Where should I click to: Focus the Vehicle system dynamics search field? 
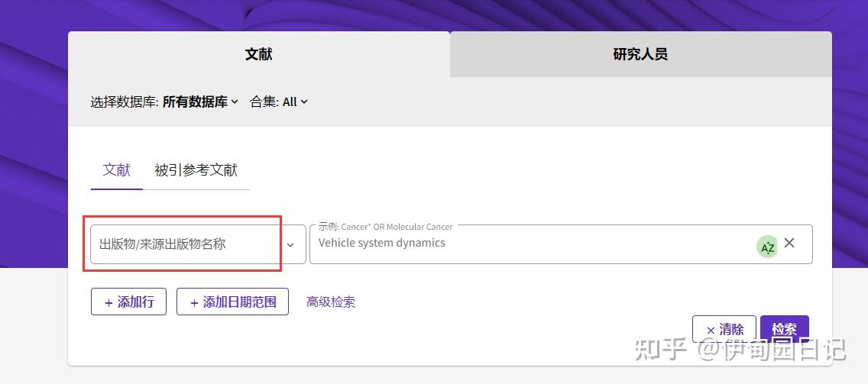(x=527, y=244)
